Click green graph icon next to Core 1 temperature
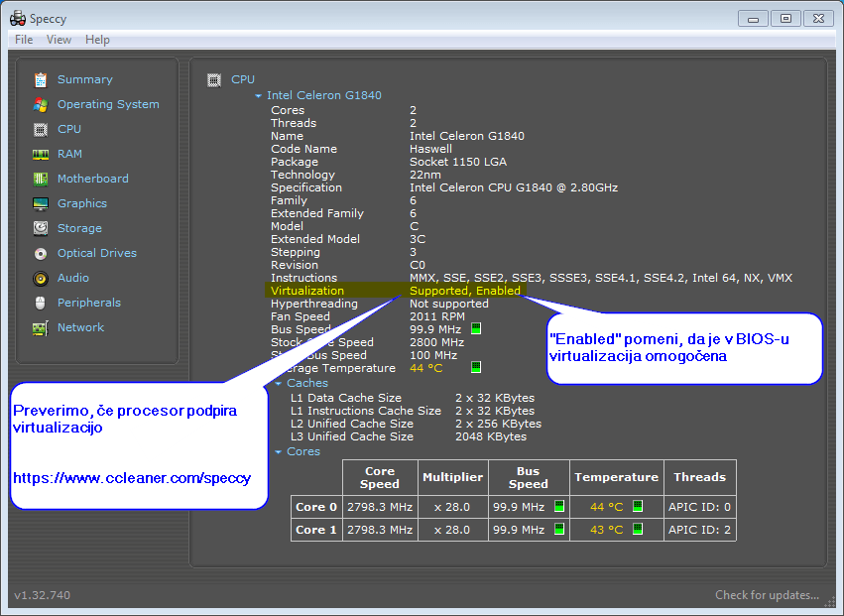 click(x=638, y=529)
